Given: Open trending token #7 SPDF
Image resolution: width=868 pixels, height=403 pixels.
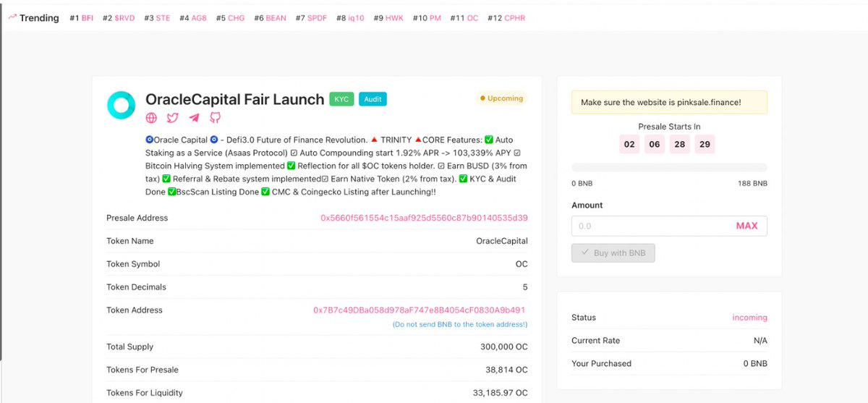Looking at the screenshot, I should click(x=311, y=18).
